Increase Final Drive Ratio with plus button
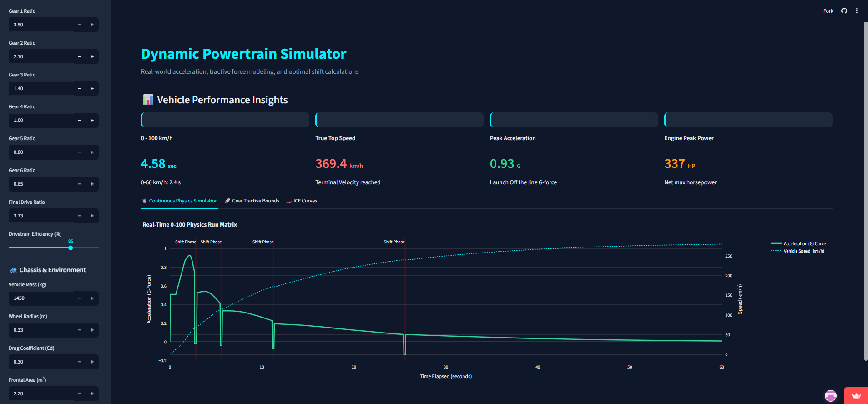Screen dimensions: 868x404 [92, 216]
